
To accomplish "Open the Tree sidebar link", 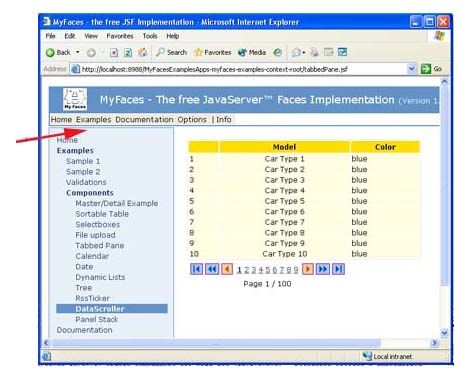I will (x=83, y=288).
